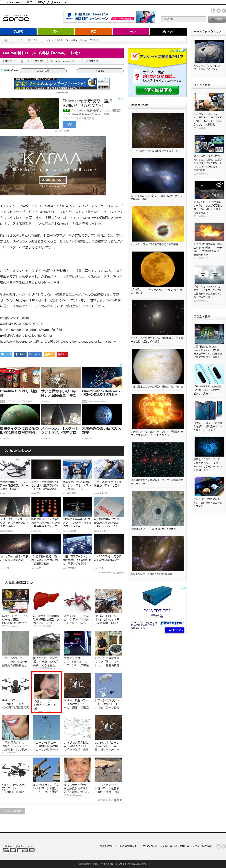Go to the sorae logo homepage
The image size is (226, 868).
(x=16, y=18)
